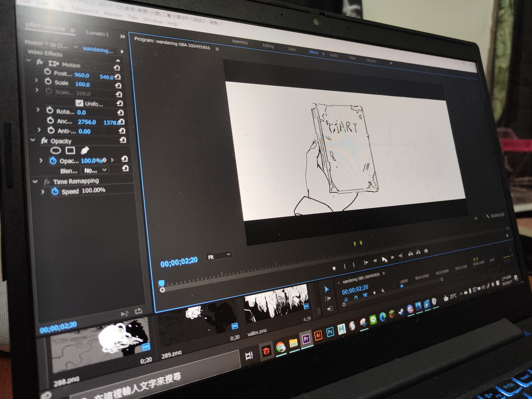The width and height of the screenshot is (532, 399).
Task: Switch to the Editing workspace tab
Action: (x=268, y=46)
